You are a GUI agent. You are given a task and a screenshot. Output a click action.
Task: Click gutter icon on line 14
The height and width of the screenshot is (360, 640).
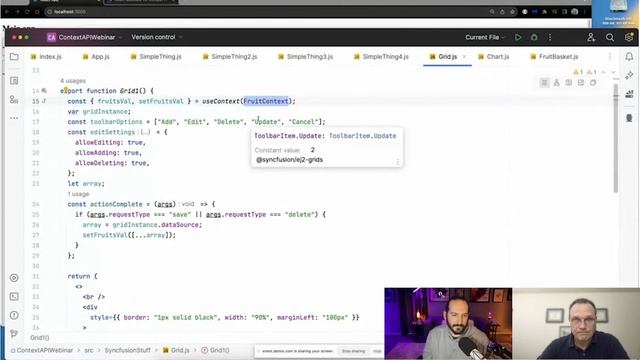coord(44,91)
